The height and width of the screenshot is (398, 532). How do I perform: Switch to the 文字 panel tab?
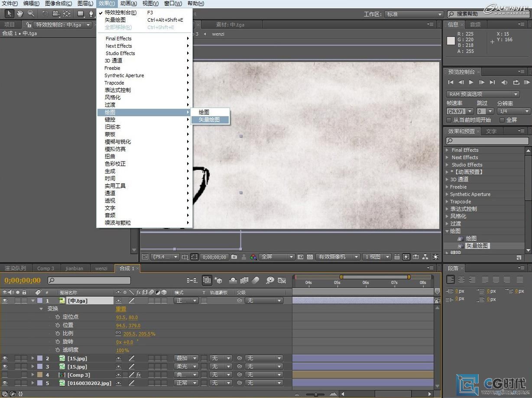[491, 131]
